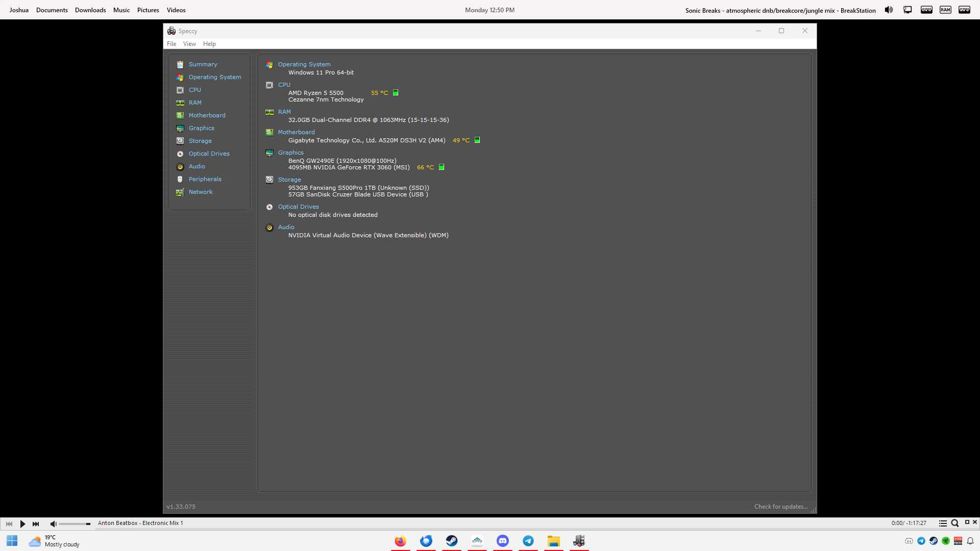Click the Graphics heading link in the summary
Viewport: 980px width, 551px height.
coord(291,153)
